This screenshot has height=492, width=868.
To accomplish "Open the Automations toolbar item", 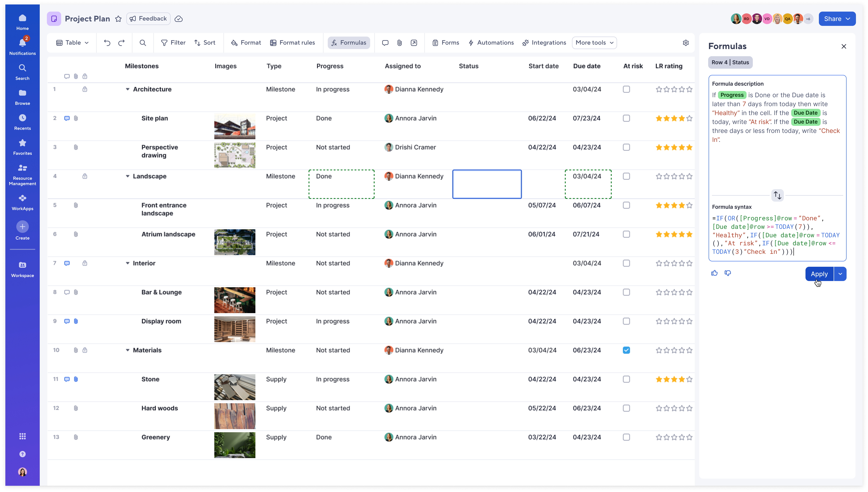I will pos(491,43).
